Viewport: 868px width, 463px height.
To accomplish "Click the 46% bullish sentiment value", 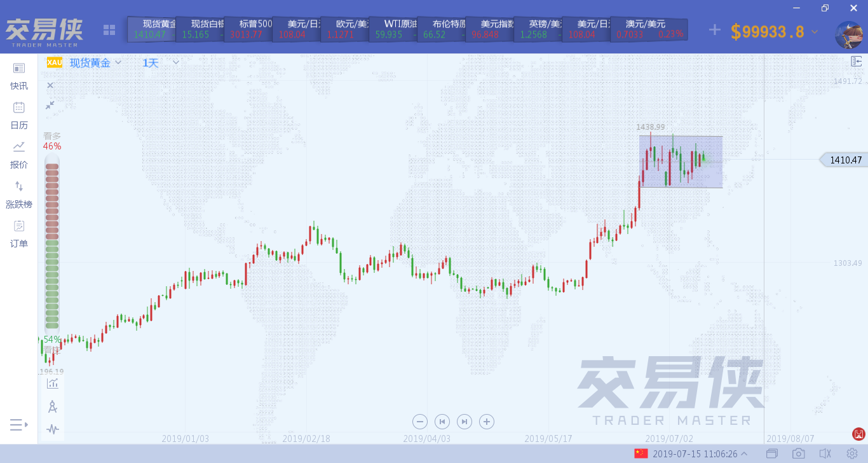I will click(52, 146).
